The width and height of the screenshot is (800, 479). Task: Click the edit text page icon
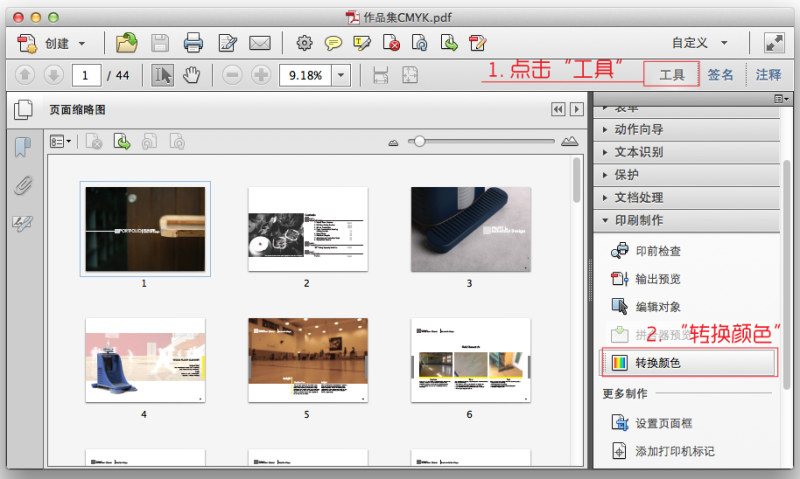point(478,43)
